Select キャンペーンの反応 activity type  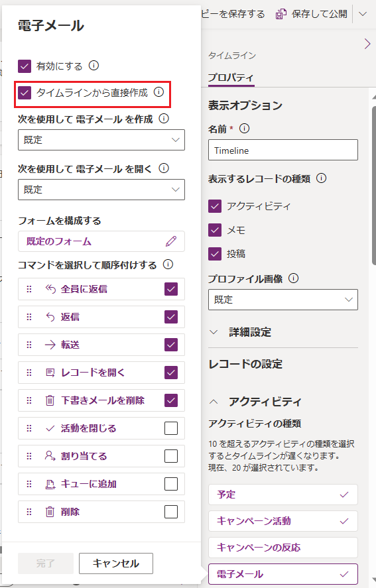(283, 548)
